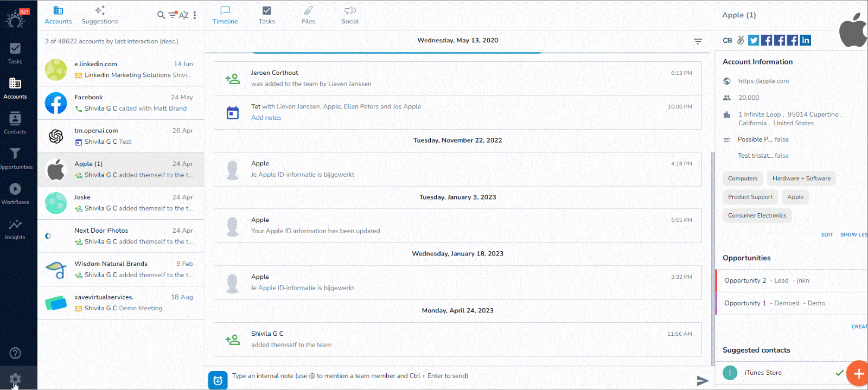
Task: Open the timeline filter icon
Action: [x=698, y=41]
